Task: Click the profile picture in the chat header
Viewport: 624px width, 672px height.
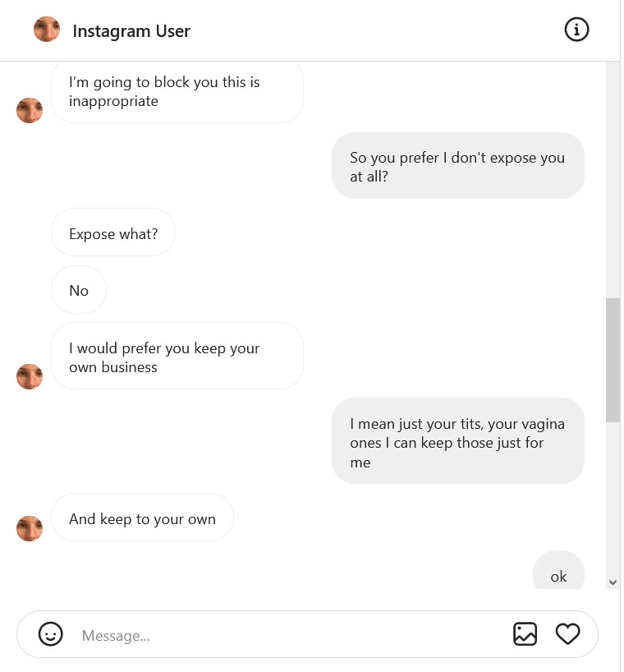Action: [47, 30]
